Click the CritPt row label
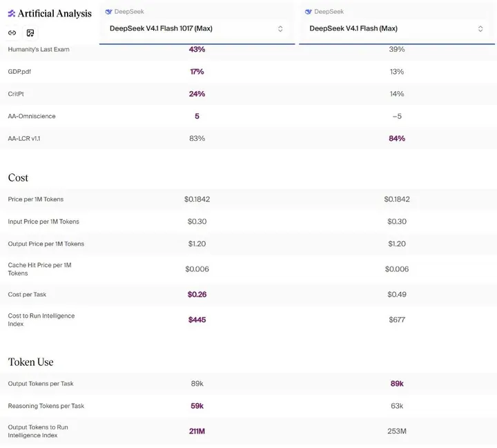497x448 pixels. (x=16, y=94)
